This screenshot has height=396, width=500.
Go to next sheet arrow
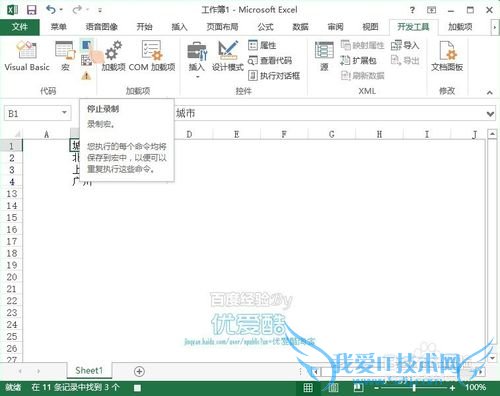pyautogui.click(x=38, y=371)
